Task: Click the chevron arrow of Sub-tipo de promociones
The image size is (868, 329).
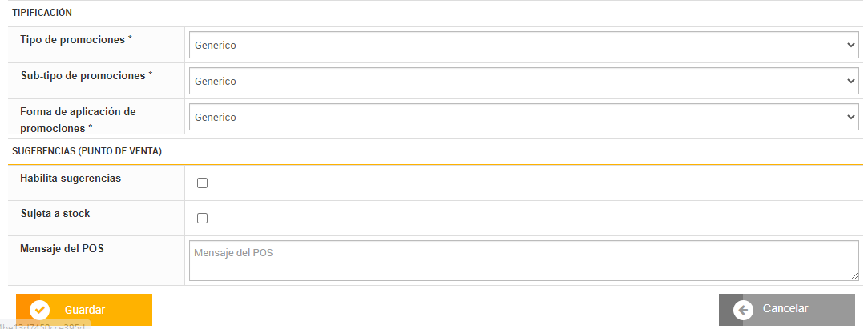Action: pyautogui.click(x=851, y=81)
